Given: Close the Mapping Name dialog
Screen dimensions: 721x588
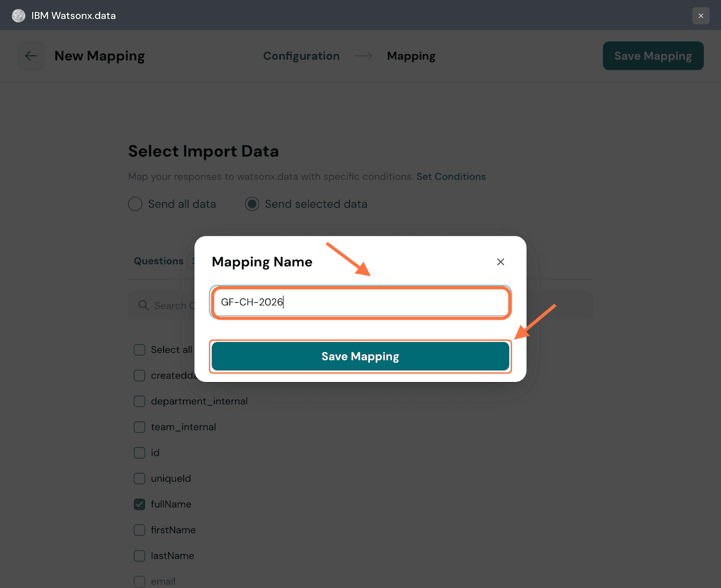Looking at the screenshot, I should pos(500,262).
